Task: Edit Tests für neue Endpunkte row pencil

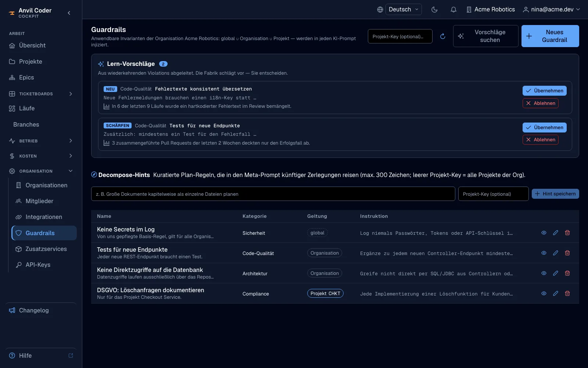Action: [556, 253]
